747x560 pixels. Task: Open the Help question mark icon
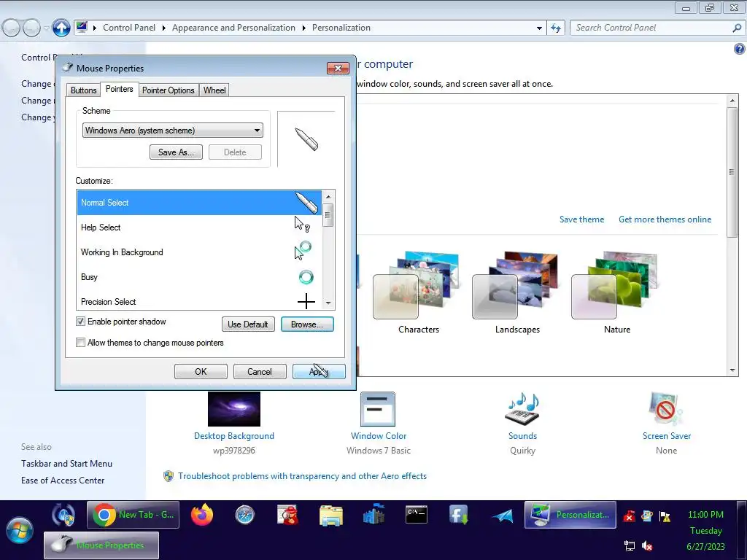(x=740, y=49)
